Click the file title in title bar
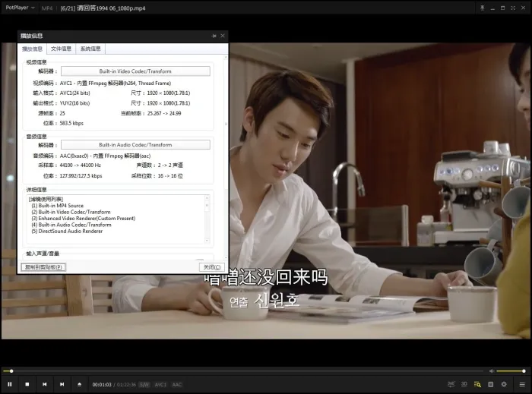 tap(103, 8)
